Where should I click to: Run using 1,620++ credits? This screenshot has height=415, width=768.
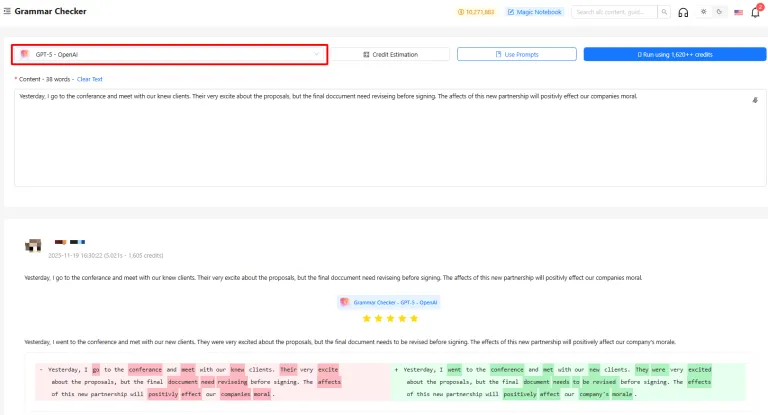(x=674, y=54)
